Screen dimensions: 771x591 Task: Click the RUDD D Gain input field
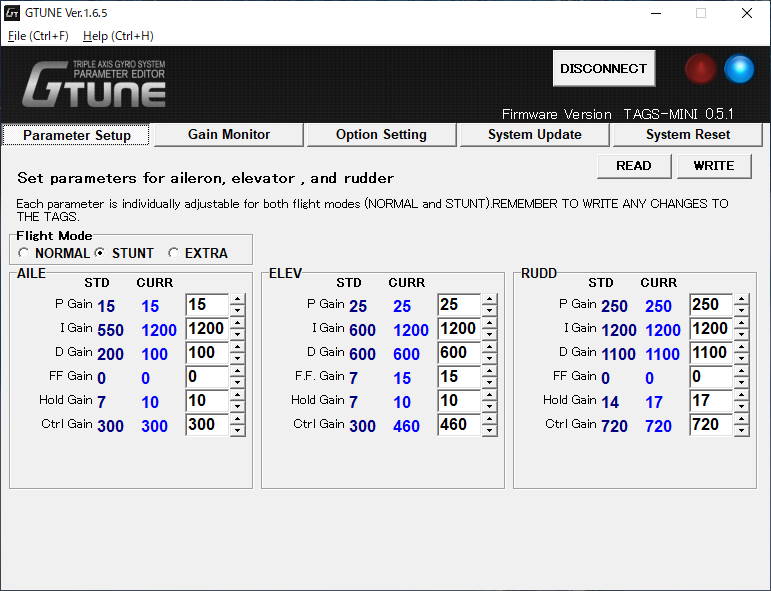[712, 353]
